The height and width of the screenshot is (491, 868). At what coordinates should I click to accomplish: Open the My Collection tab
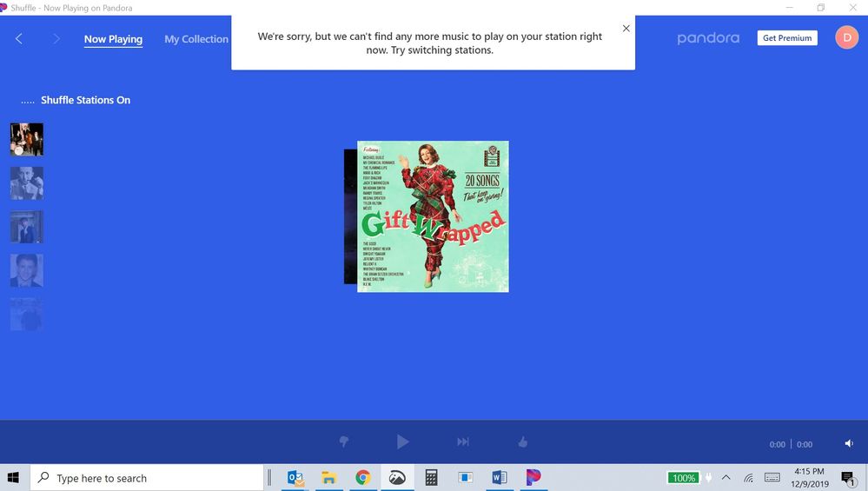(196, 39)
